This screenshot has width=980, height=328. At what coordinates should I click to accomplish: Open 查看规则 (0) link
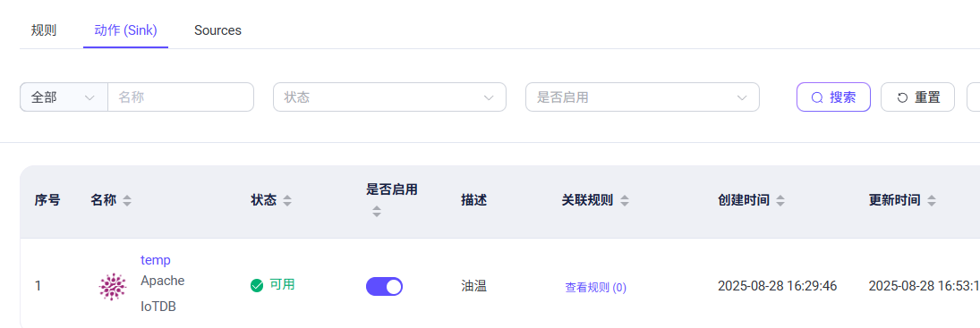point(596,288)
